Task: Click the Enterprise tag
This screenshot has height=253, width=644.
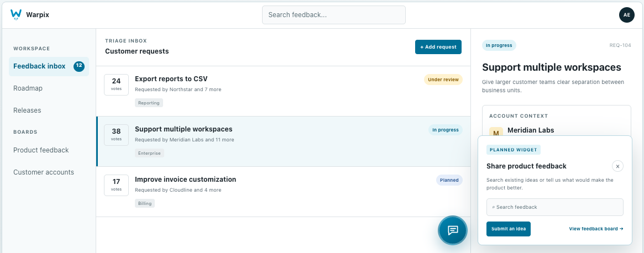Action: coord(149,153)
